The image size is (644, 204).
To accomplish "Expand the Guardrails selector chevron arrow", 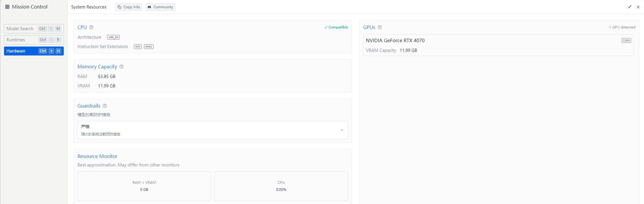I will [342, 130].
